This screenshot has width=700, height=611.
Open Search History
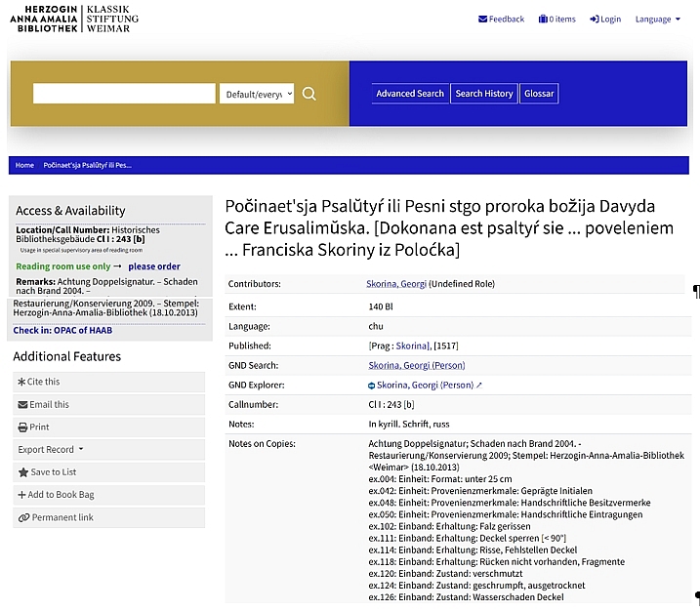pyautogui.click(x=484, y=94)
